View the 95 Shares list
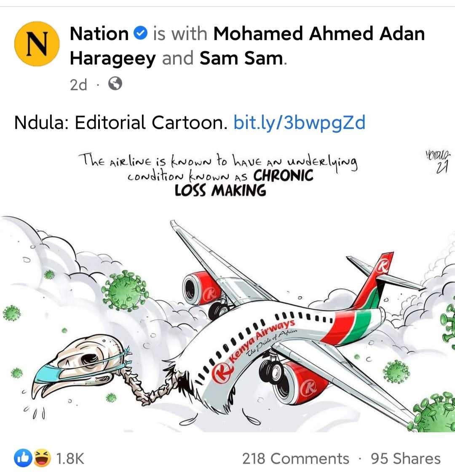Image resolution: width=455 pixels, height=476 pixels. pyautogui.click(x=406, y=458)
